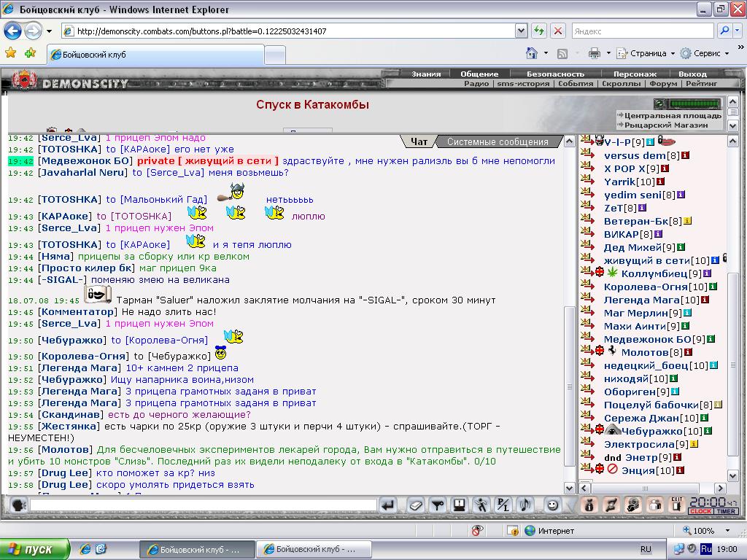Click the IE RSS feeds icon
This screenshot has width=747, height=560.
[562, 54]
